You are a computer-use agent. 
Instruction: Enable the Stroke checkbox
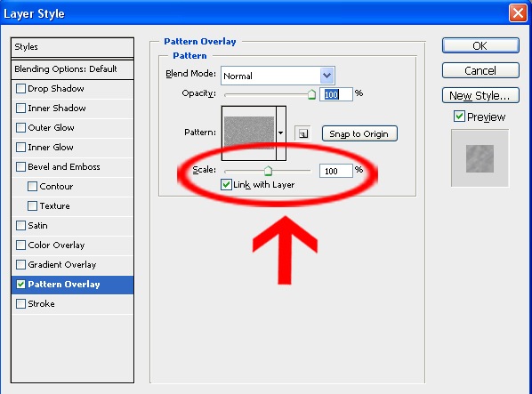pos(21,304)
